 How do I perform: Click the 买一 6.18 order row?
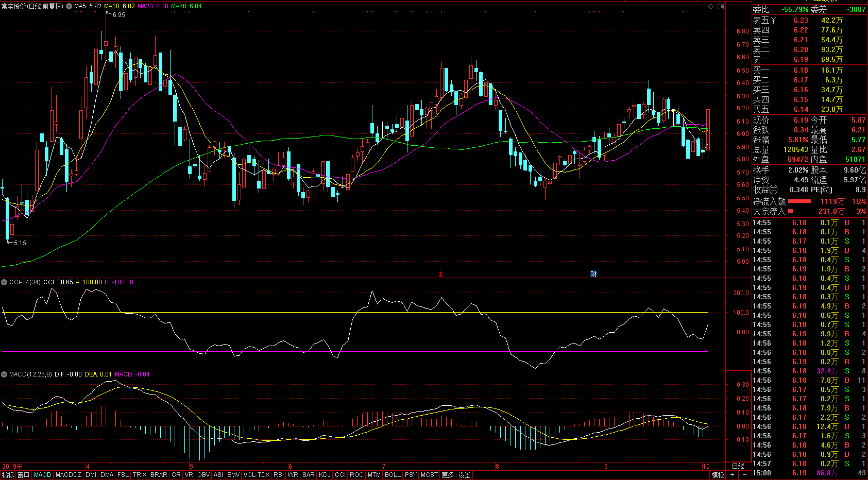(x=809, y=70)
